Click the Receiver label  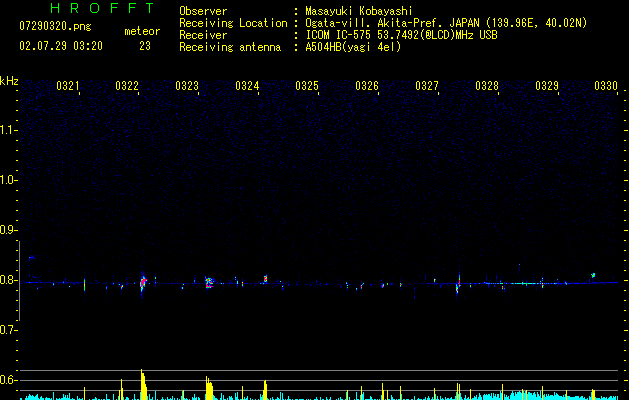203,35
